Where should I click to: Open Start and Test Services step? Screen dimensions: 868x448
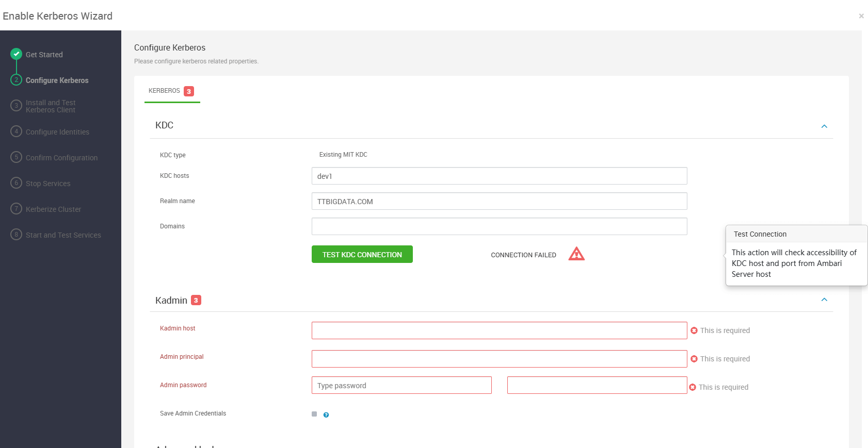pyautogui.click(x=63, y=235)
